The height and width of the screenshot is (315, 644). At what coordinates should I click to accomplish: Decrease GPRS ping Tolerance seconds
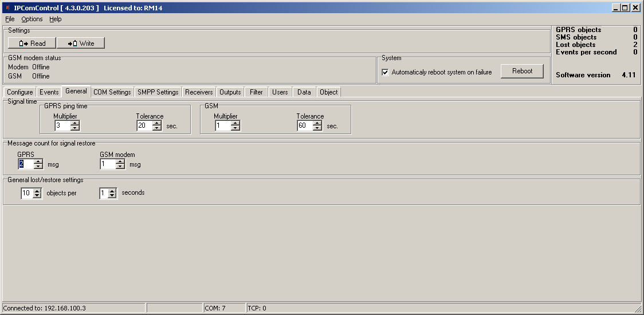point(157,128)
